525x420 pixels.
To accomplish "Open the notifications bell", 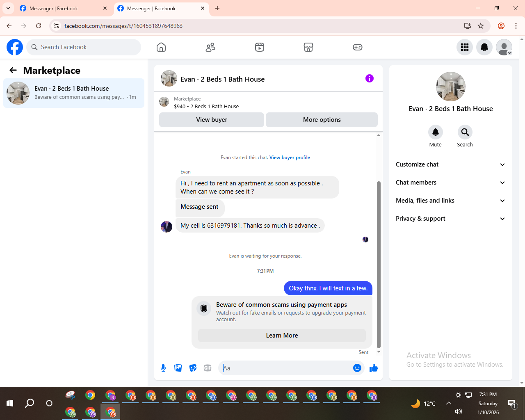I will click(x=484, y=47).
